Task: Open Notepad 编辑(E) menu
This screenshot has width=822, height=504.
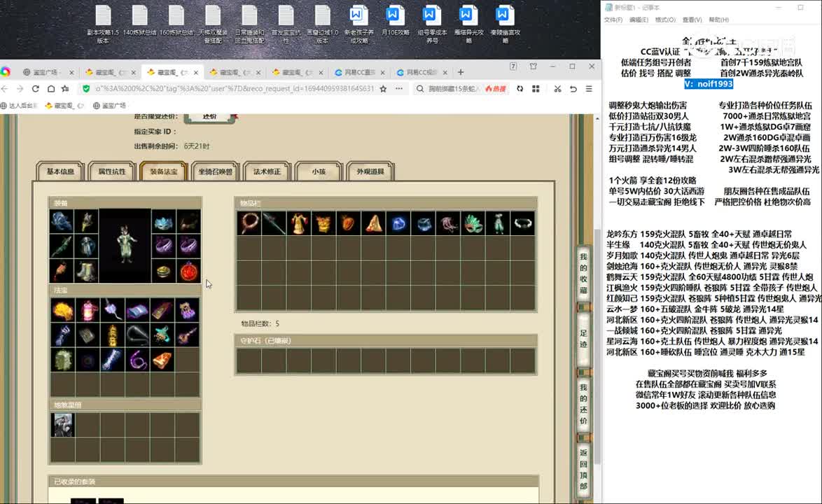Action: click(639, 20)
